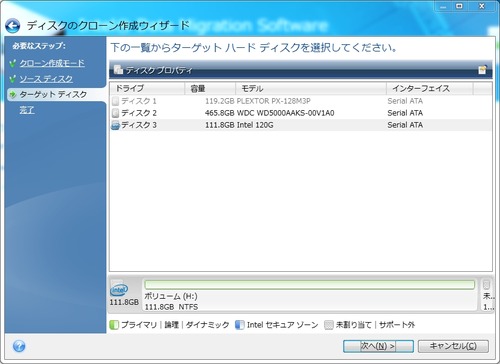
Task: Open the クローン作成モード step link
Action: (x=52, y=63)
